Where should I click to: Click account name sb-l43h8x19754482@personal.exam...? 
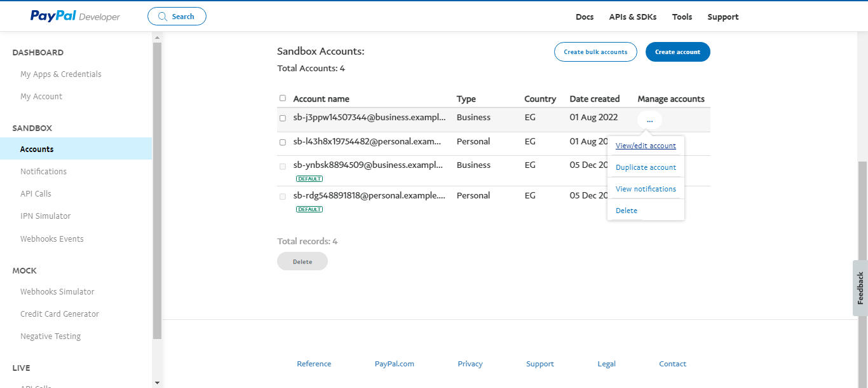pyautogui.click(x=367, y=142)
